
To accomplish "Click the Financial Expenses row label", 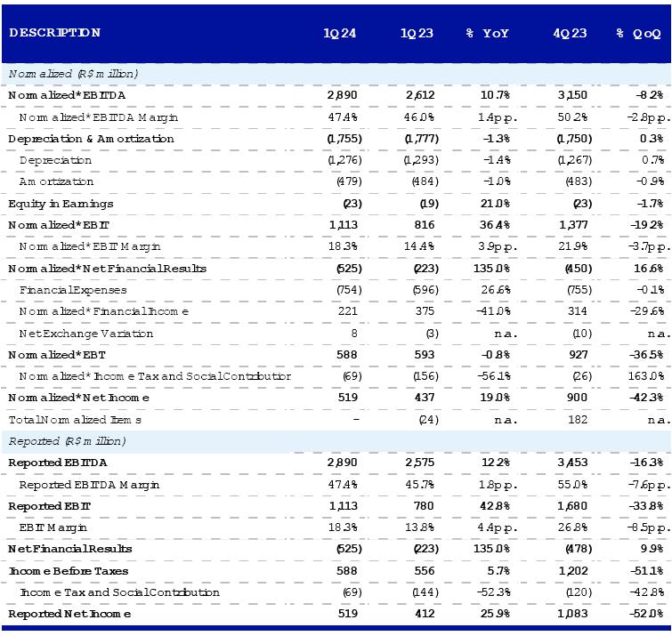I will click(73, 290).
